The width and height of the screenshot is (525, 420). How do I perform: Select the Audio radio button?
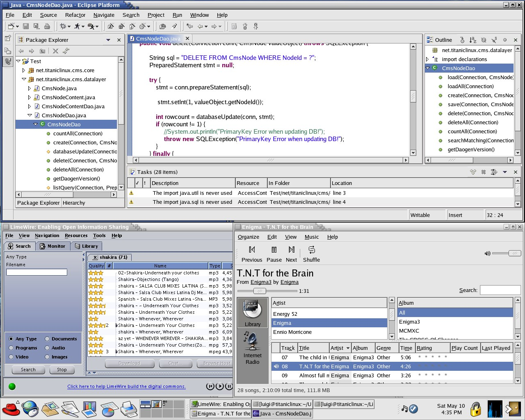pyautogui.click(x=47, y=348)
